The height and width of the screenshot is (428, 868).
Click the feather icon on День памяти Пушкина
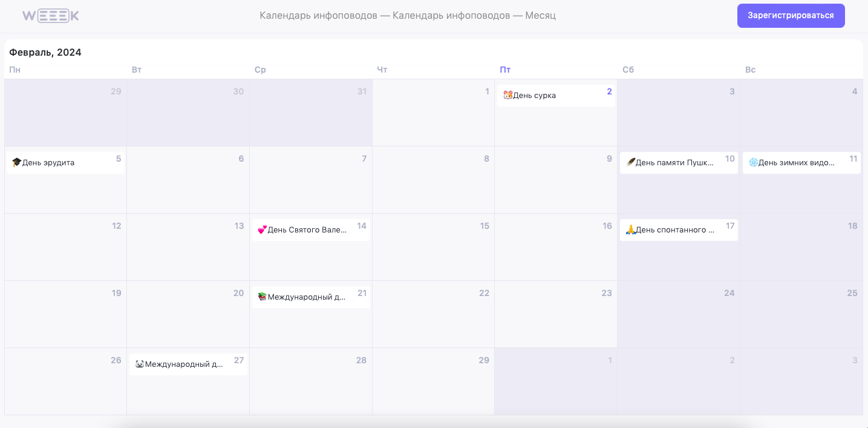point(630,163)
